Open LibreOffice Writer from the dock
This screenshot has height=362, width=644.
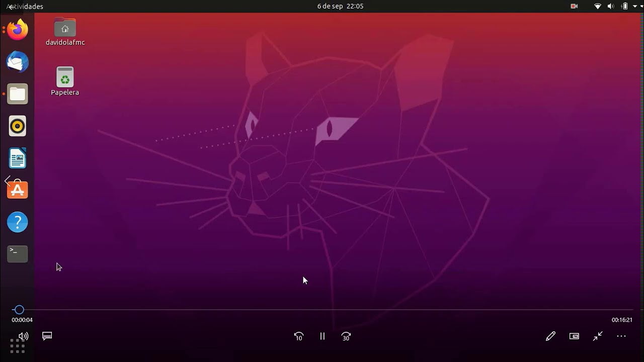point(18,158)
